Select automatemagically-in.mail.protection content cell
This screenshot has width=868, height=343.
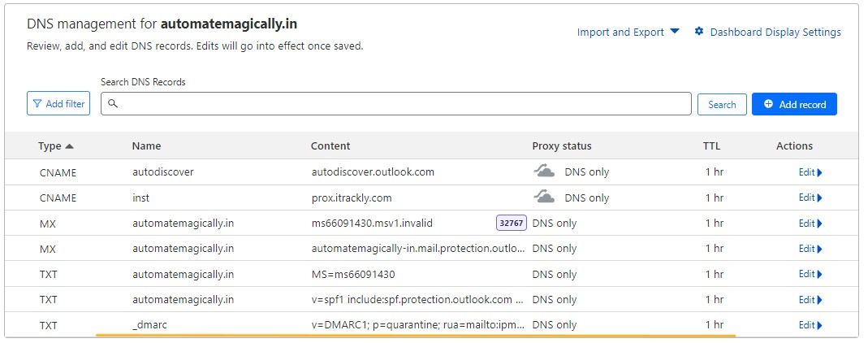pyautogui.click(x=418, y=249)
